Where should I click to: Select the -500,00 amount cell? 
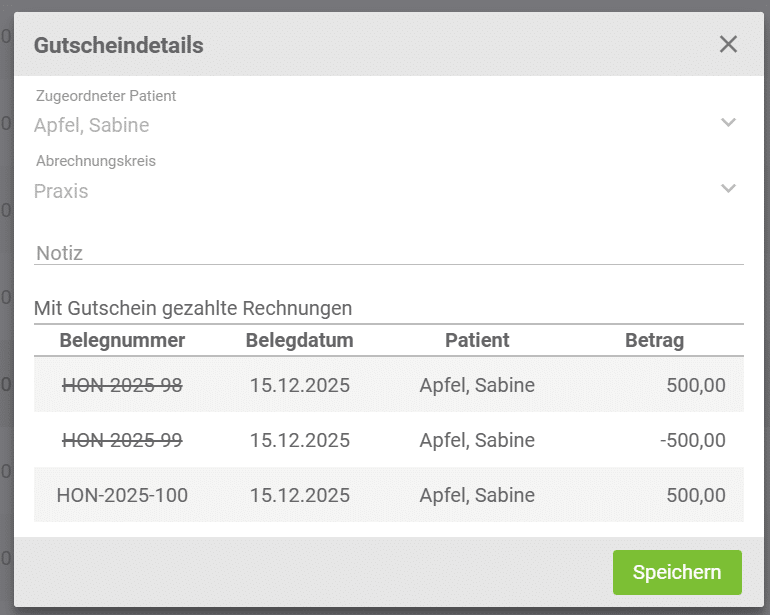pyautogui.click(x=693, y=440)
